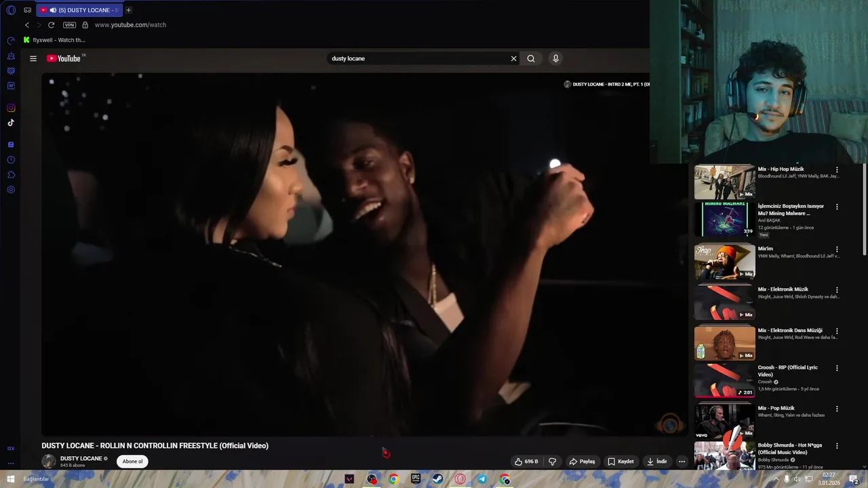Download video with İndir button
Screen dimensions: 868x488
click(656, 462)
